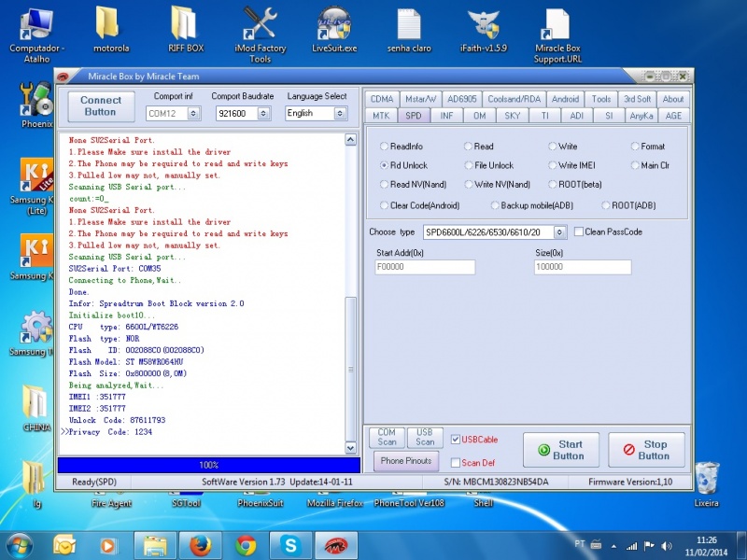Launch iMod Factory Tools shortcut
This screenshot has height=560, width=747.
(261, 35)
